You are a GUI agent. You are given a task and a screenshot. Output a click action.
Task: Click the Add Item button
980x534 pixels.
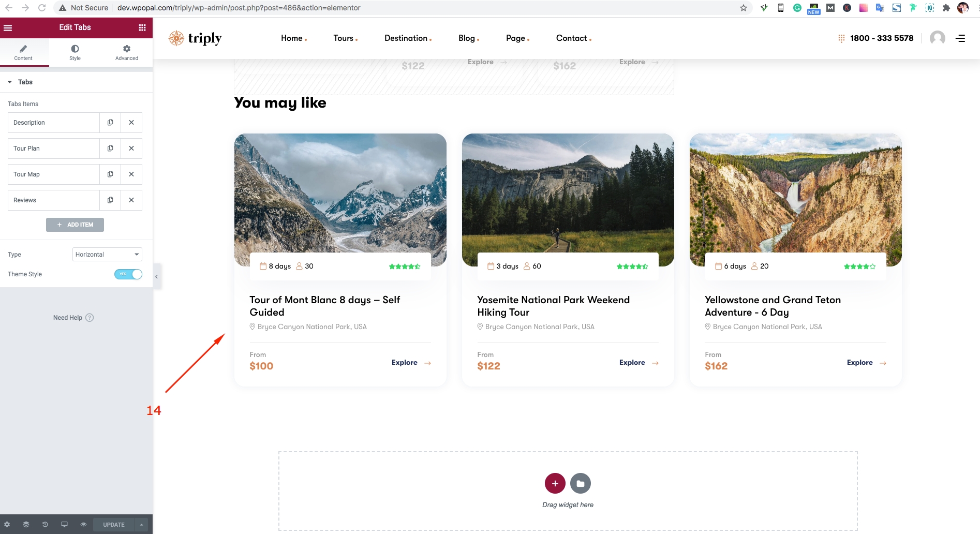coord(75,225)
